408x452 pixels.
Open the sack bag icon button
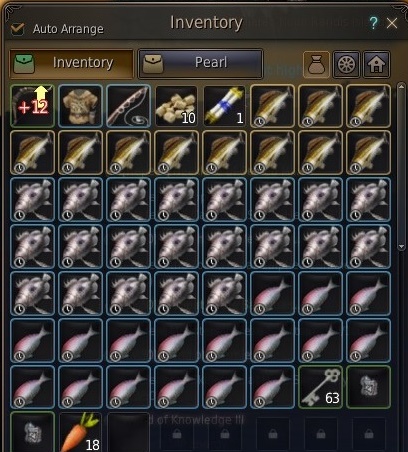[316, 65]
